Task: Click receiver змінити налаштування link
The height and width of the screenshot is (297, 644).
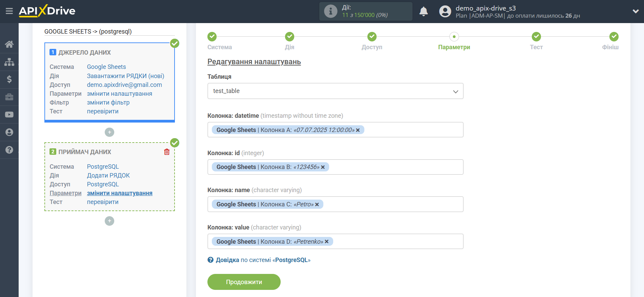Action: [119, 193]
